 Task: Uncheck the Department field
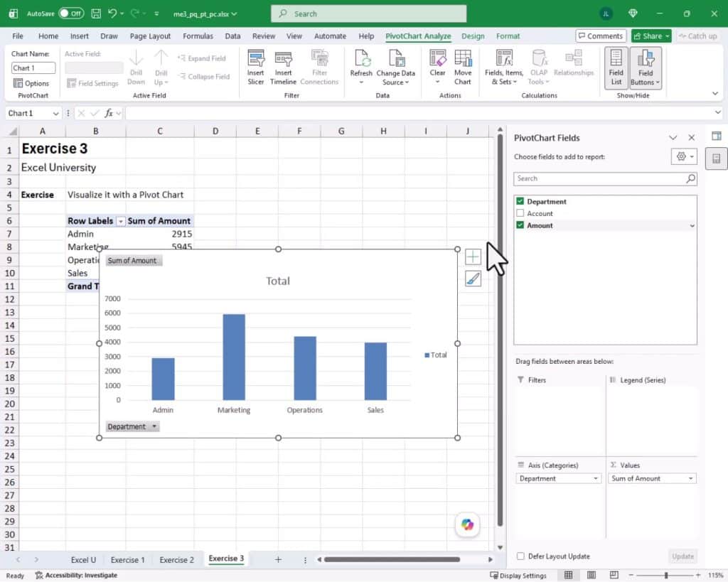(x=520, y=201)
